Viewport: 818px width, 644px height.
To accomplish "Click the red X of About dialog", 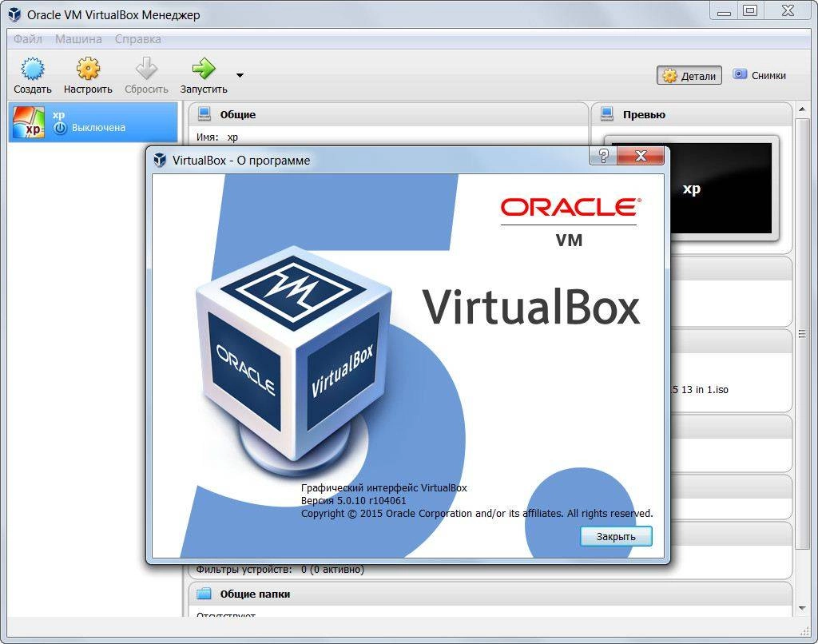I will (641, 156).
